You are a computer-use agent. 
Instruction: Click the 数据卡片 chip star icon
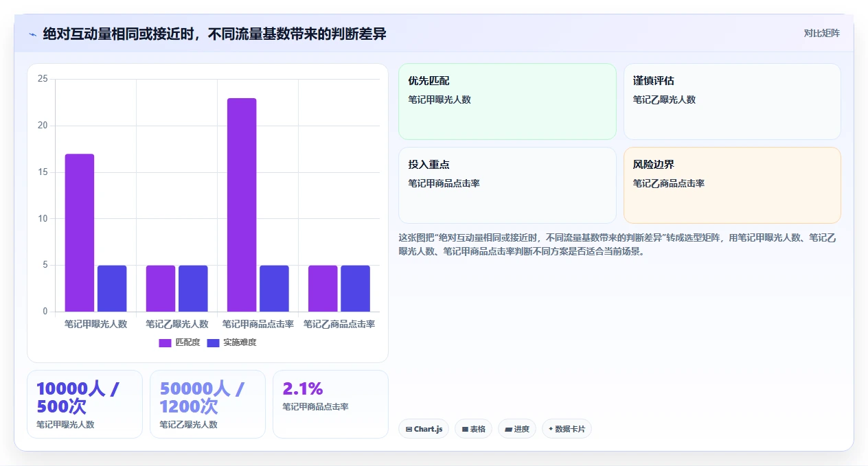pyautogui.click(x=551, y=429)
